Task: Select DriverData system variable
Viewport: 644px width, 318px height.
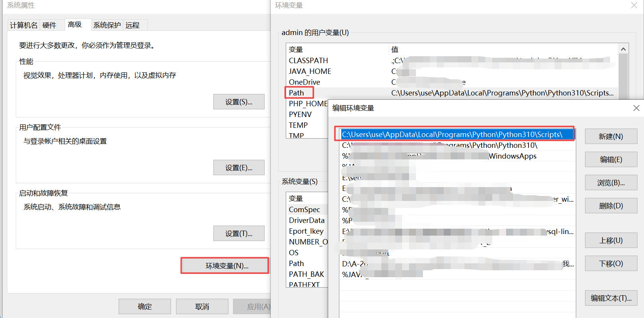Action: click(x=307, y=220)
